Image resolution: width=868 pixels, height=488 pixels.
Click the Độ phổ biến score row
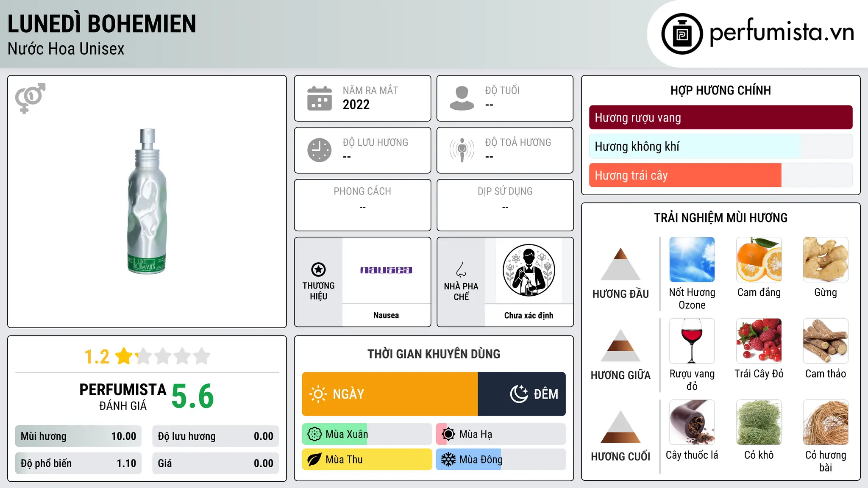point(78,463)
